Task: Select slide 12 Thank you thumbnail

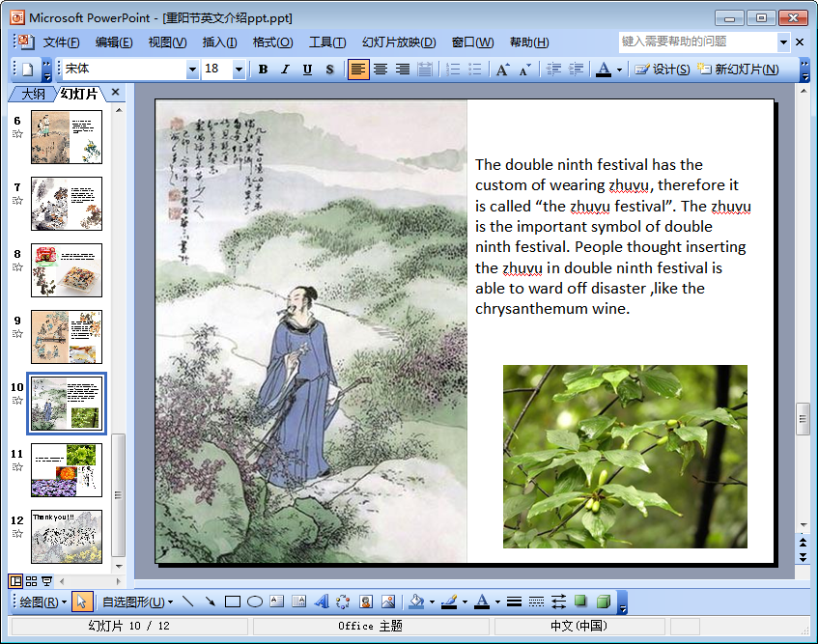Action: coord(67,537)
